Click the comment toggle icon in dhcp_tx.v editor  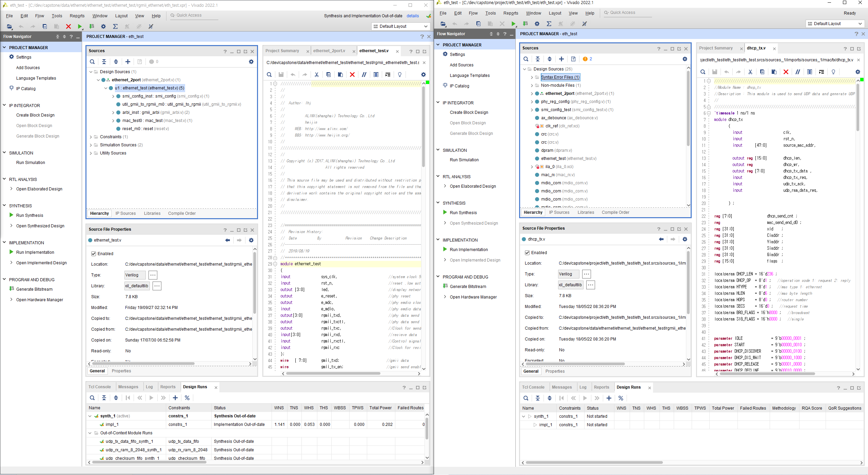click(798, 72)
